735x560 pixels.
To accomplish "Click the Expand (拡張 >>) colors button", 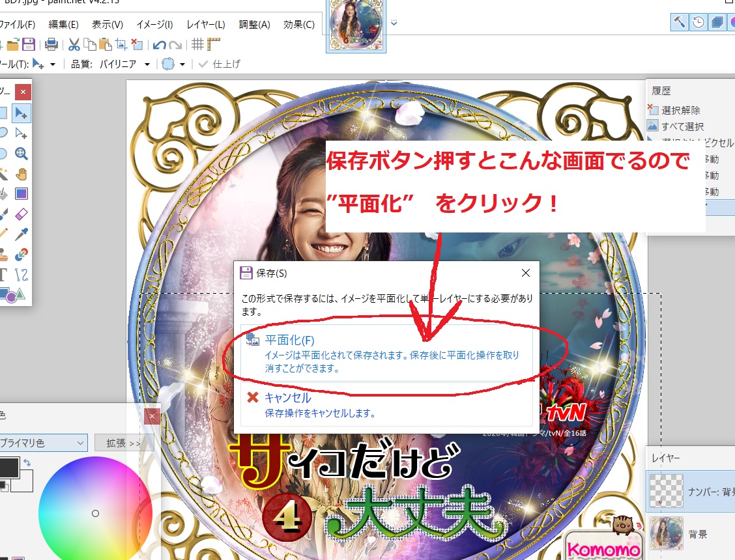I will pos(123,443).
